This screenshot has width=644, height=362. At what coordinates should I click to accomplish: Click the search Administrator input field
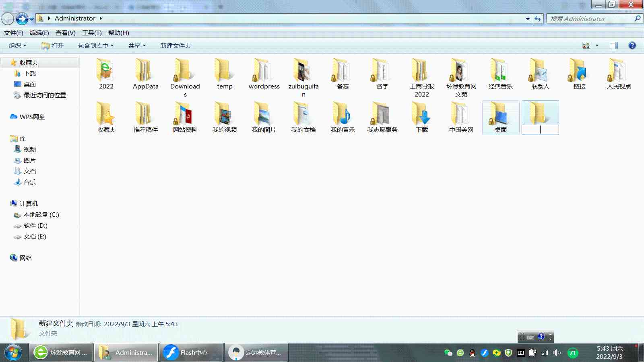(590, 19)
